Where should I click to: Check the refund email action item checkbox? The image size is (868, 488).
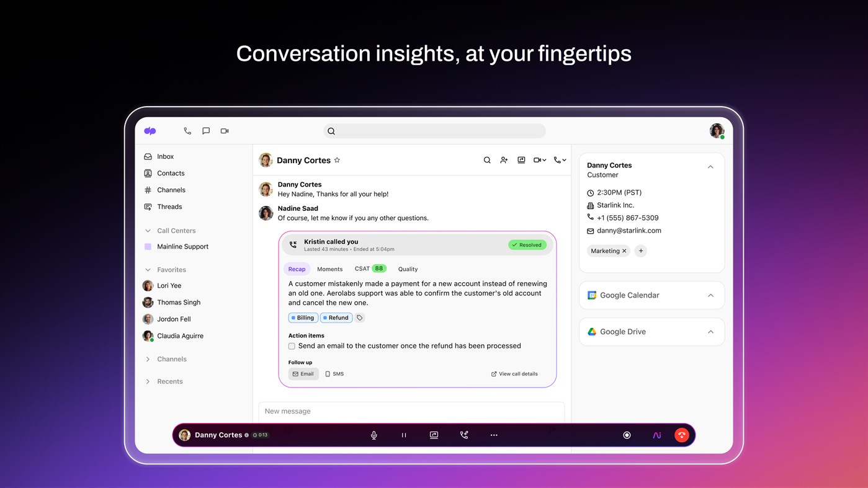click(x=292, y=346)
